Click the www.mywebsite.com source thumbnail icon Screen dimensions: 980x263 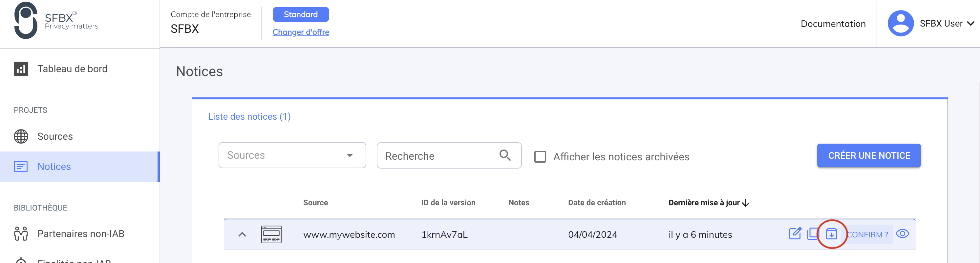point(271,234)
